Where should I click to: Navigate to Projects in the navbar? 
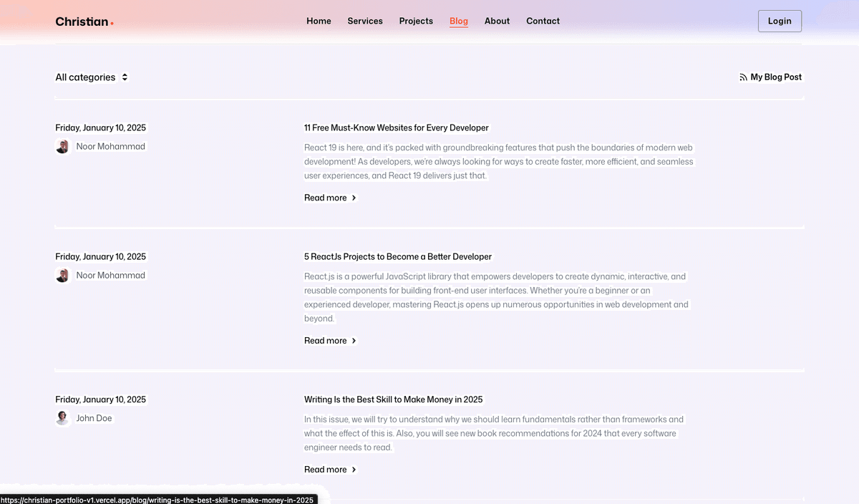[416, 21]
